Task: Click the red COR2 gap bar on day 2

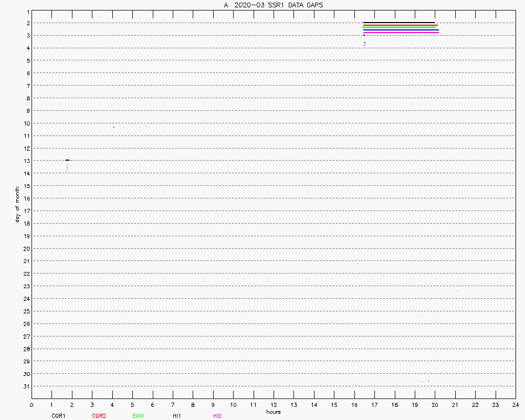Action: [400, 25]
